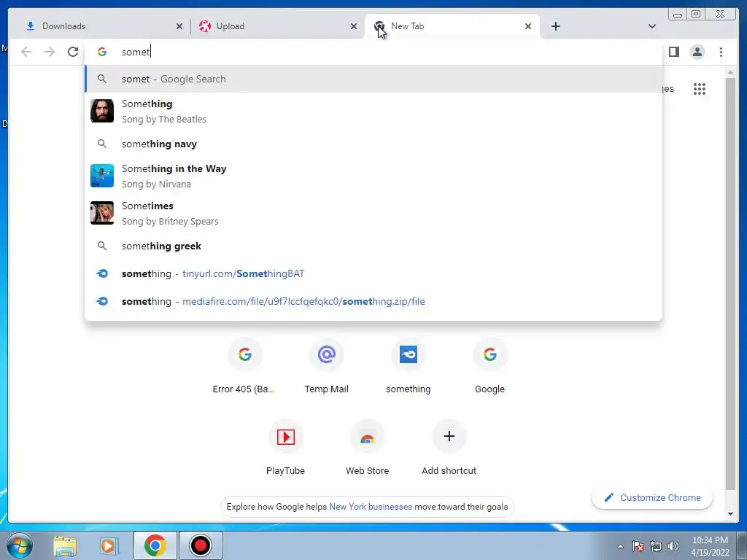This screenshot has width=747, height=560.
Task: Choose 'Something' Song by The Beatles suggestion
Action: tap(373, 111)
